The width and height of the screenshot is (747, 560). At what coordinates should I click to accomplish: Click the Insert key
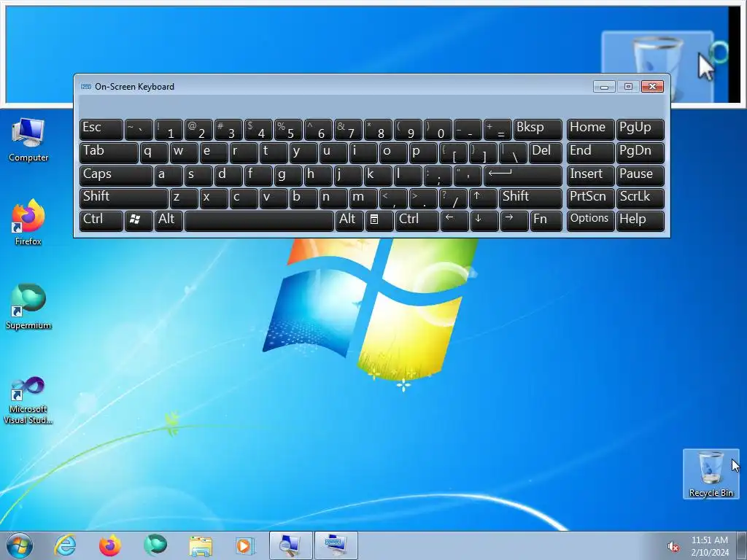tap(590, 175)
